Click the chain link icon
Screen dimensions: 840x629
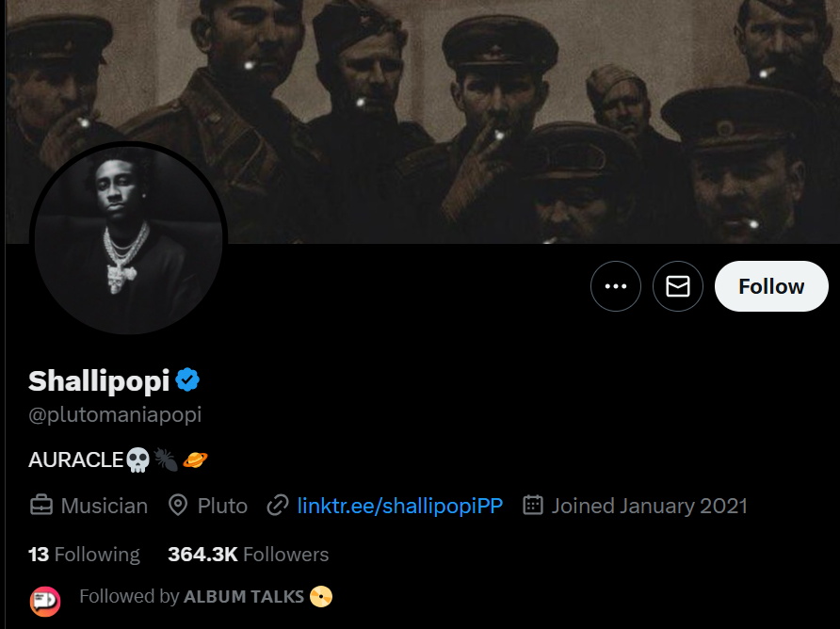pyautogui.click(x=277, y=506)
